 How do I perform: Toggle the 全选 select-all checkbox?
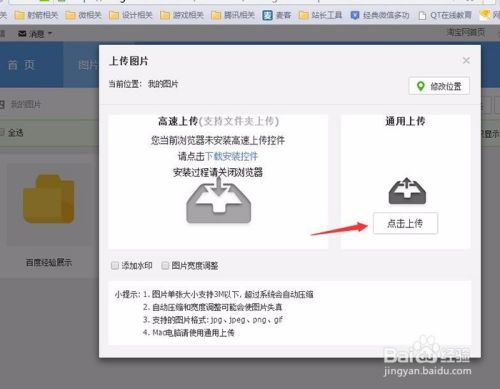[2, 132]
